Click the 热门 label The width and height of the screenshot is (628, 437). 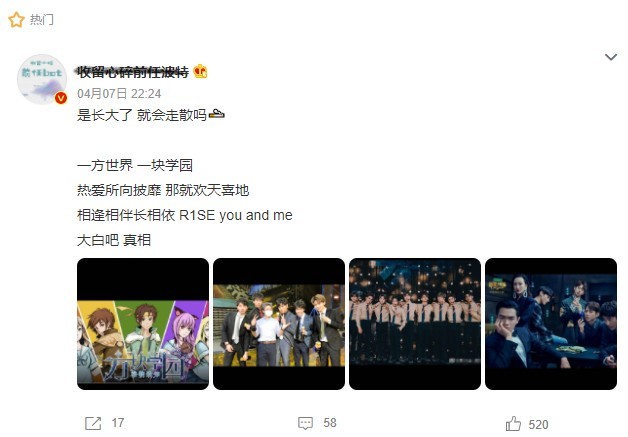pyautogui.click(x=42, y=20)
